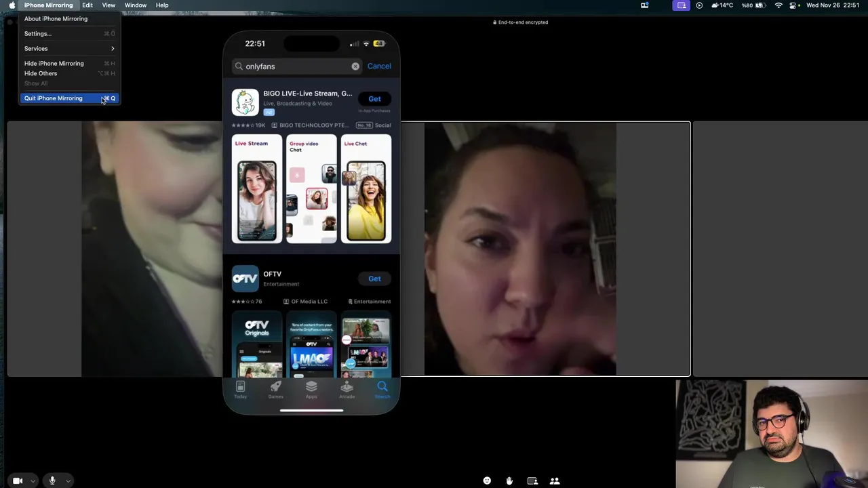Click the date and time Wed Nov 26
Viewport: 868px width, 488px height.
(833, 5)
